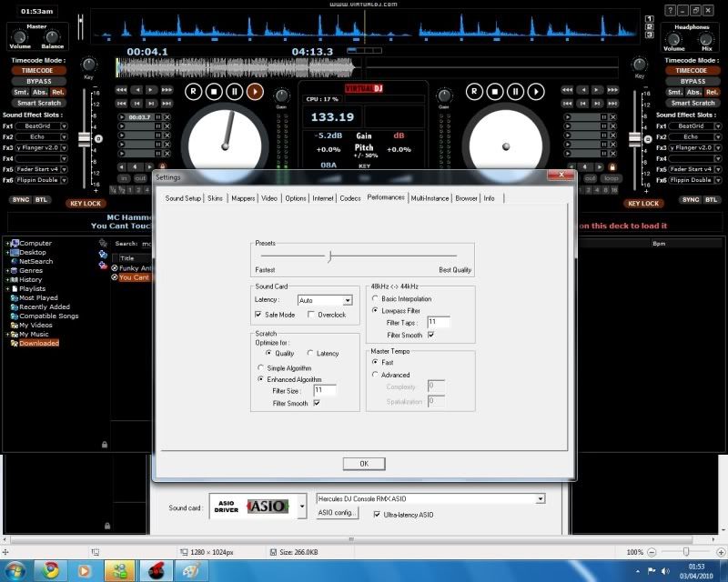Screen dimensions: 728x582
Task: Adjust the Headphones Mix knob
Action: point(706,39)
